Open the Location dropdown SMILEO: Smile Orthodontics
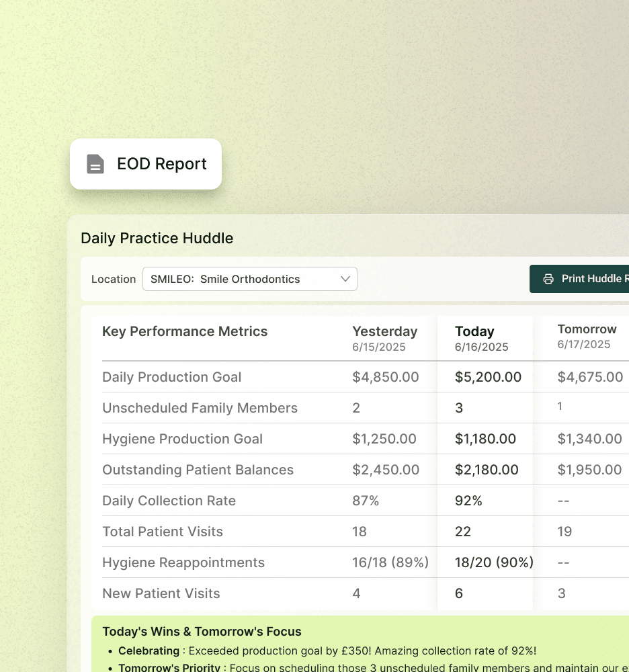This screenshot has width=629, height=672. coord(250,279)
